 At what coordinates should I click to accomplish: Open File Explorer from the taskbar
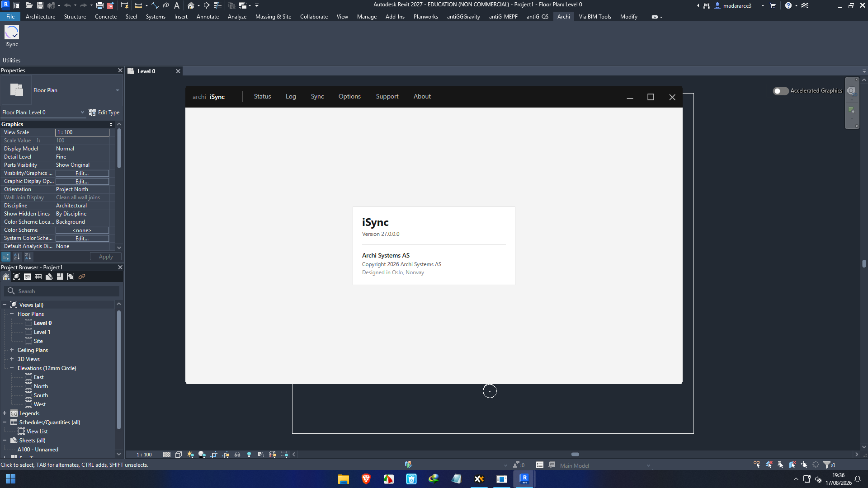pos(344,479)
